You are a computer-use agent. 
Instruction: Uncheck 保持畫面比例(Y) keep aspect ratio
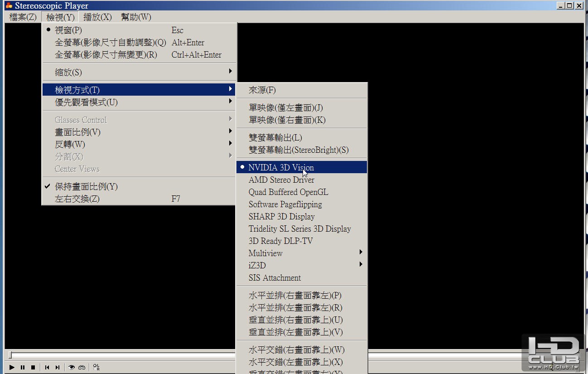(139, 186)
